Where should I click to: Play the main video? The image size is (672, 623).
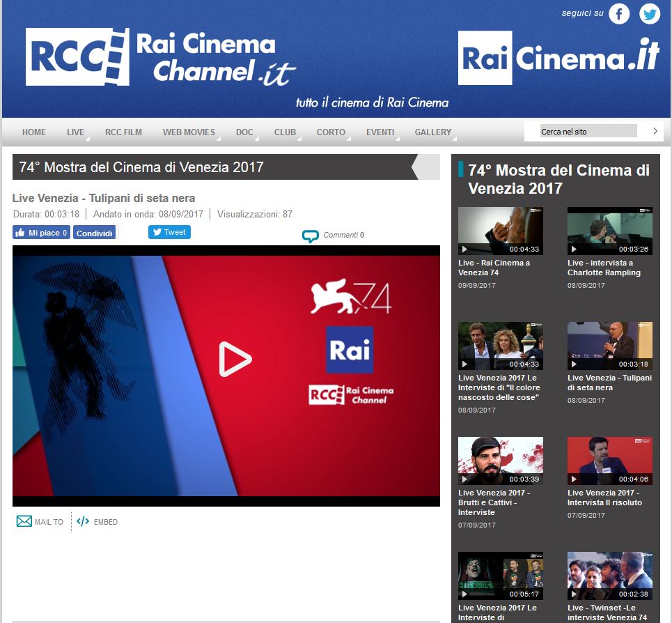click(x=235, y=359)
